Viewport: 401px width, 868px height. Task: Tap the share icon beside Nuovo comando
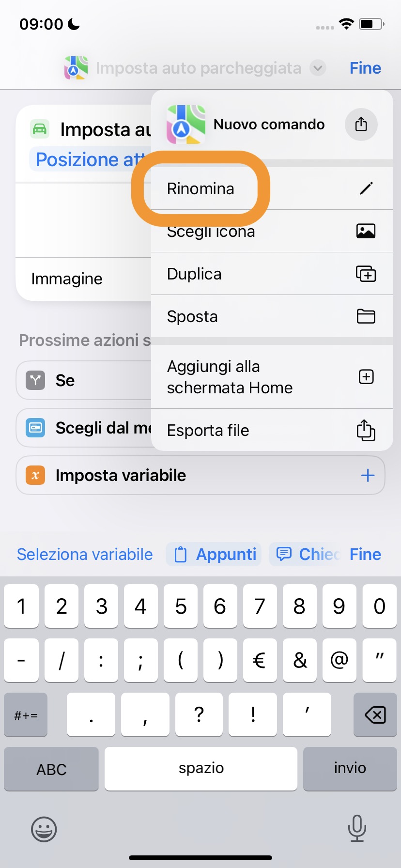click(x=361, y=124)
